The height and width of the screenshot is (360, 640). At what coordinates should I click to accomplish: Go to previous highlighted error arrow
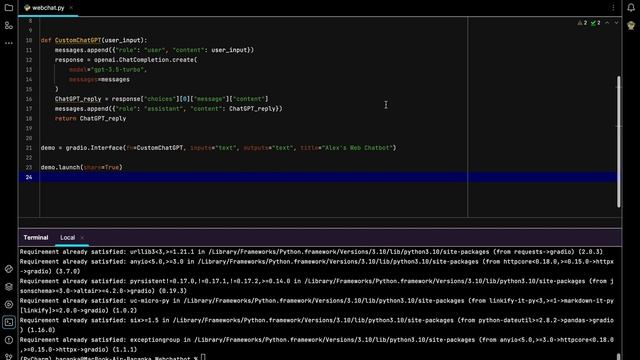(607, 23)
